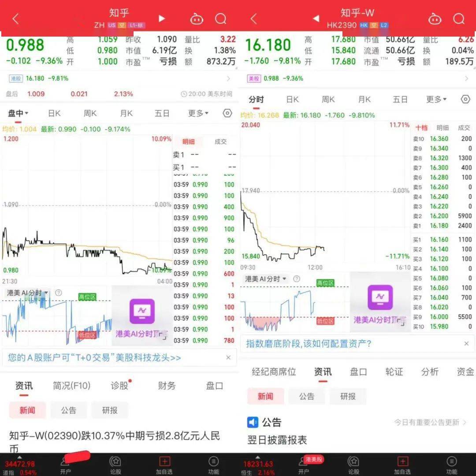This screenshot has height=476, width=476.
Task: Tap the 知乎-W intraday price chart
Action: (x=325, y=192)
